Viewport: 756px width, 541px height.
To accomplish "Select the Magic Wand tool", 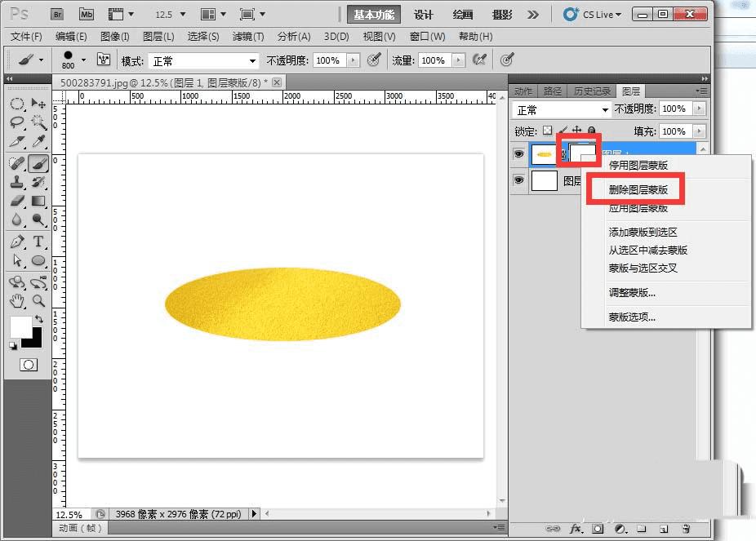I will pyautogui.click(x=38, y=122).
